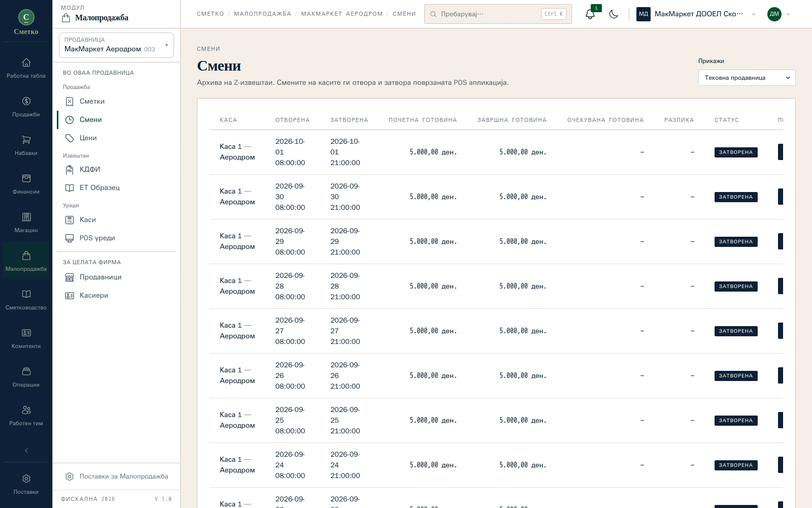Collapse the sidebar with the left chevron
Image resolution: width=812 pixels, height=508 pixels.
pos(26,451)
